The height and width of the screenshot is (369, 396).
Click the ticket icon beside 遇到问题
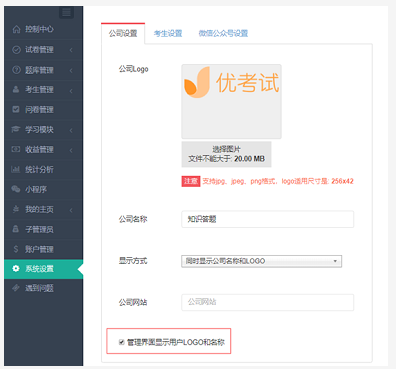tap(16, 288)
